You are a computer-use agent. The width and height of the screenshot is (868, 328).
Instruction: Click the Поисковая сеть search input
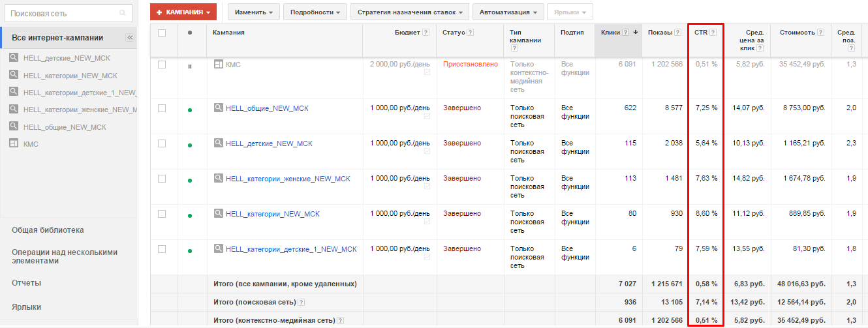coord(62,13)
